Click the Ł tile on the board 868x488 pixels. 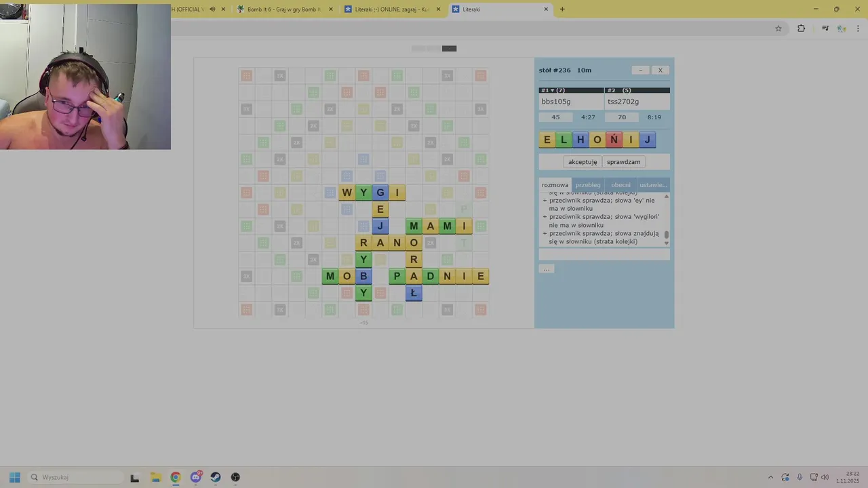(414, 293)
